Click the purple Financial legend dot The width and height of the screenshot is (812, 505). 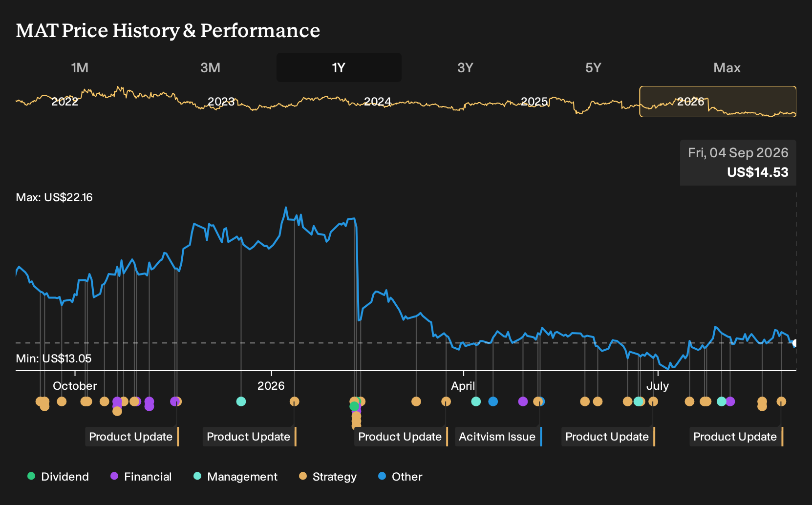point(114,476)
